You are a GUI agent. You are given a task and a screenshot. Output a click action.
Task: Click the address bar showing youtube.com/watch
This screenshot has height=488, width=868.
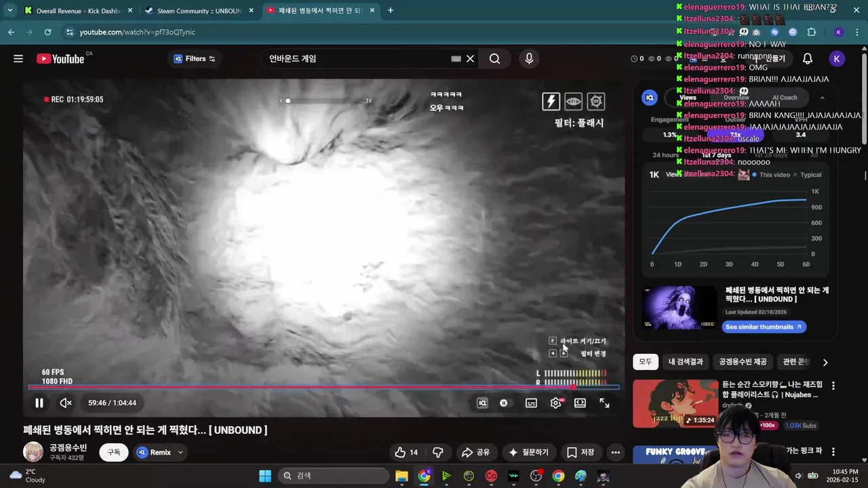coord(137,32)
